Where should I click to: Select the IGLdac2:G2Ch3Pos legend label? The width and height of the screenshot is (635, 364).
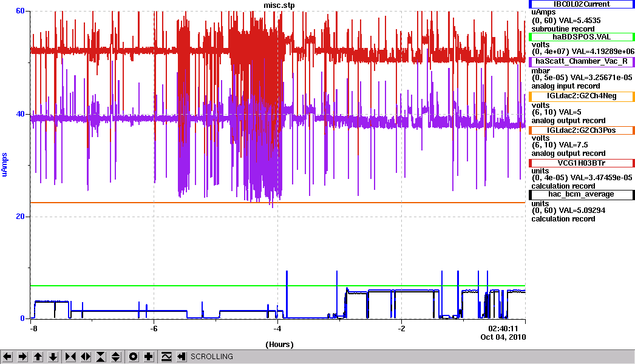pos(582,130)
